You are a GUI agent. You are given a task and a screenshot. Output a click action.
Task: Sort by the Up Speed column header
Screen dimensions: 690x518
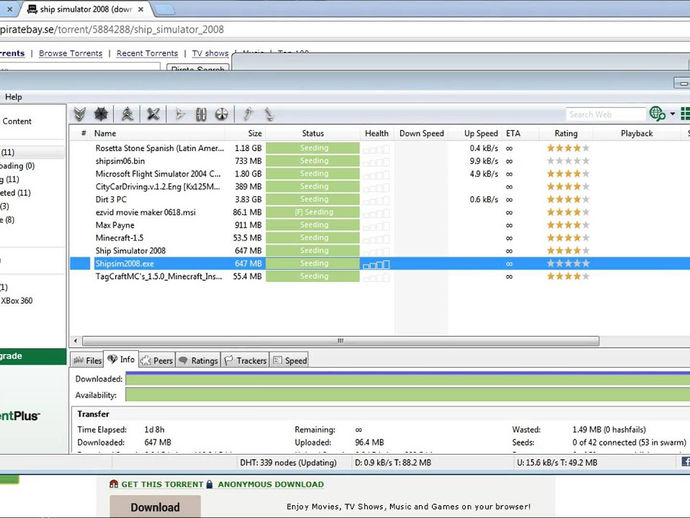[x=481, y=133]
